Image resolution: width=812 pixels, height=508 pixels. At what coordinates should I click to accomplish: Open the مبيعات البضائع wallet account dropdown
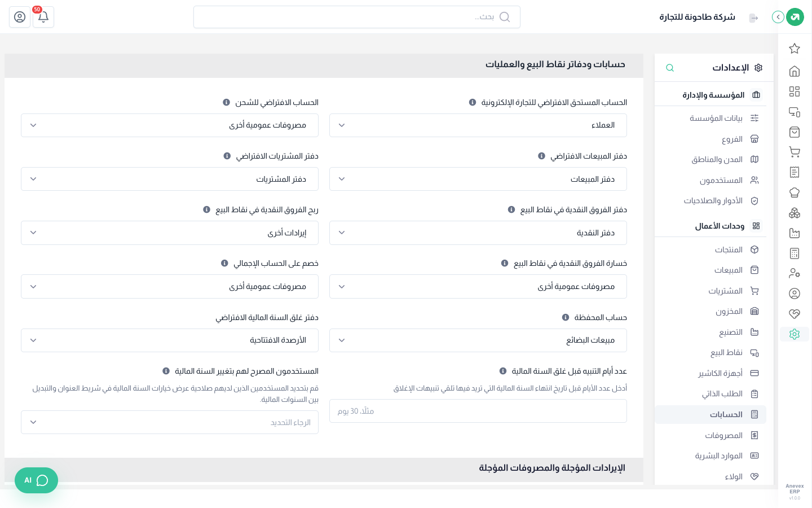pyautogui.click(x=478, y=340)
